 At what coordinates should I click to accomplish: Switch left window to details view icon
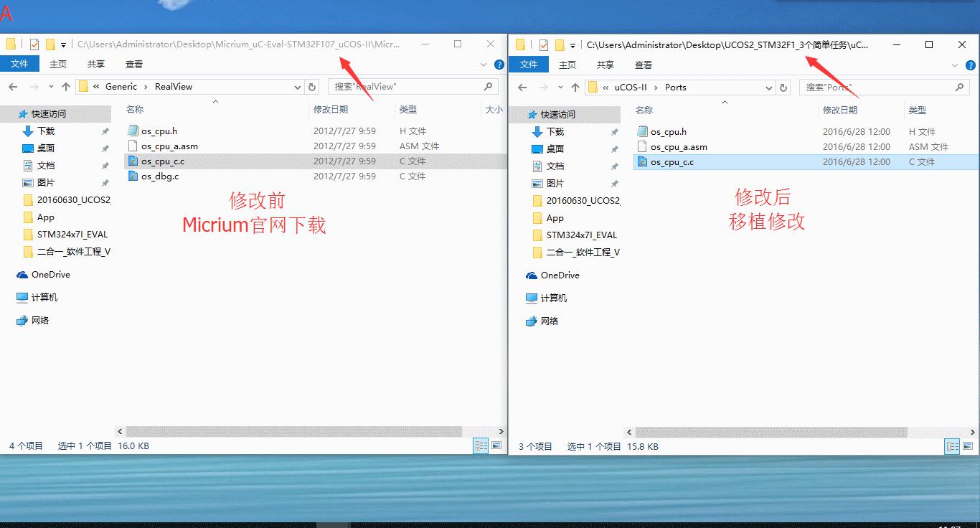(x=481, y=445)
